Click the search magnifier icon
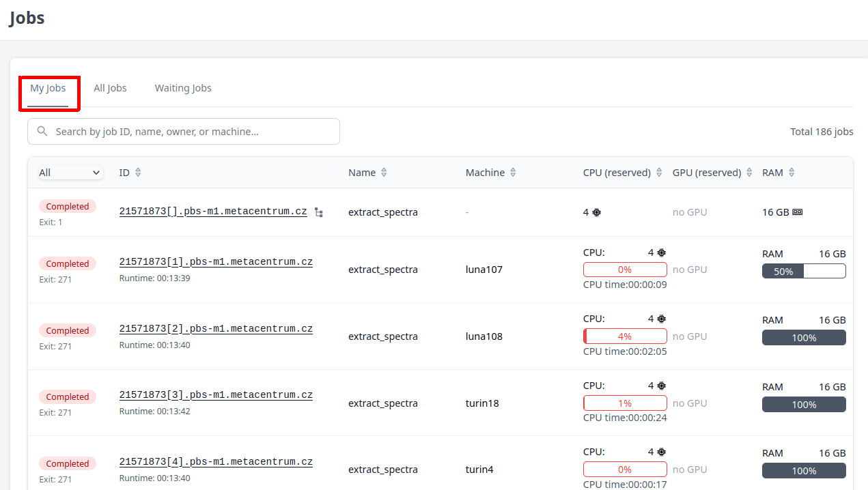This screenshot has height=490, width=868. 42,131
